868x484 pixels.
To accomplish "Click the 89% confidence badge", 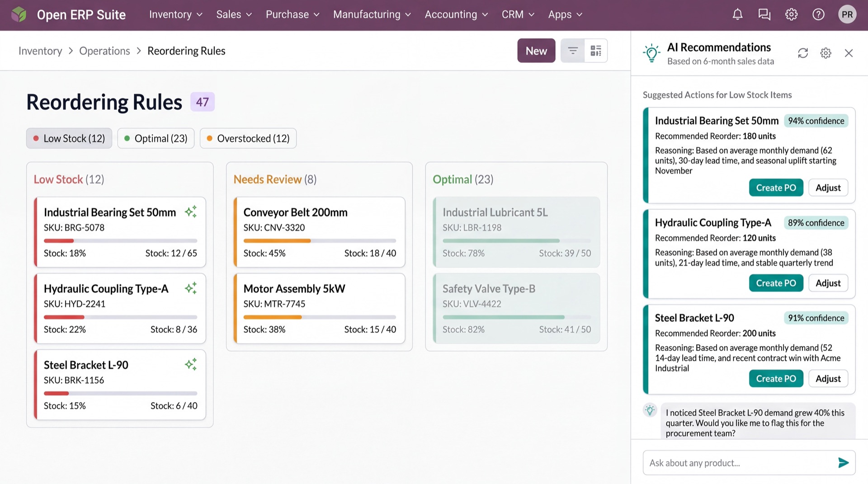I will click(816, 223).
